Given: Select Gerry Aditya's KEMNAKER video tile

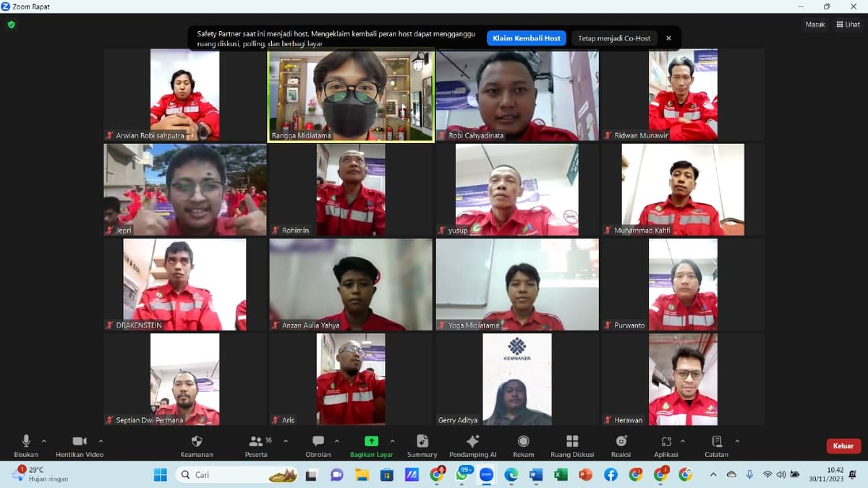Looking at the screenshot, I should point(517,379).
